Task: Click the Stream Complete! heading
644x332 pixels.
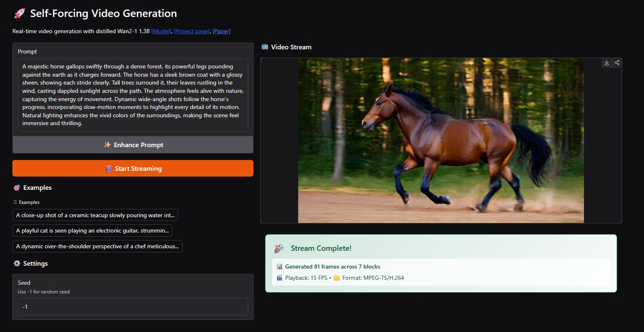Action: [321, 248]
